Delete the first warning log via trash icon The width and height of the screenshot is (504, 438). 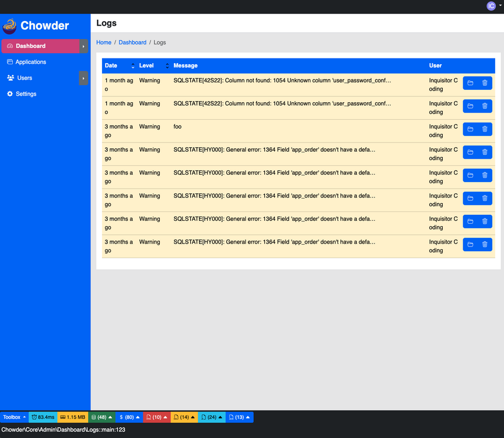point(485,83)
